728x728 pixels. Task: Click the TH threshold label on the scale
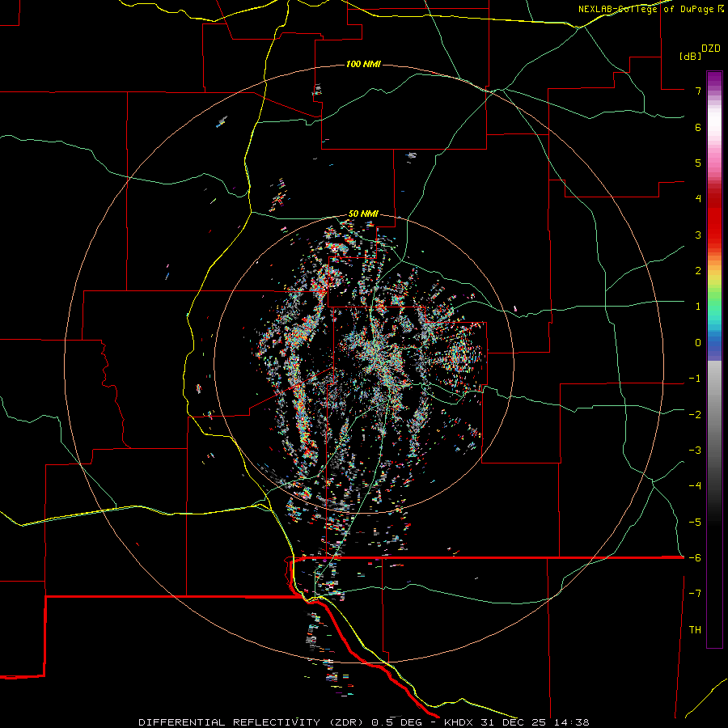pos(695,630)
